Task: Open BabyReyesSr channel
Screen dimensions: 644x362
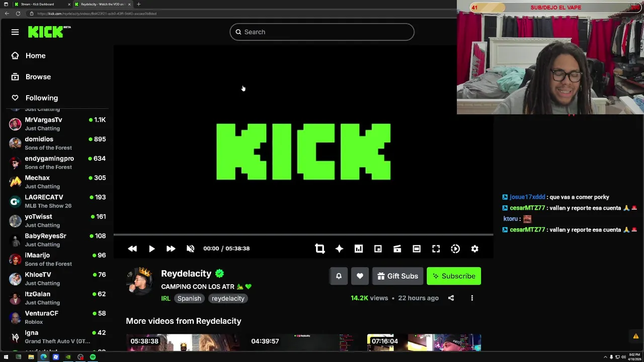Action: point(56,240)
